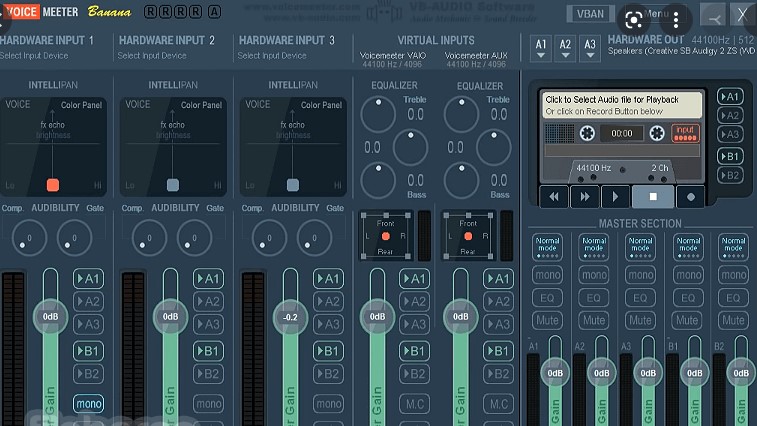Toggle mono on Hardware Input 1

tap(88, 404)
